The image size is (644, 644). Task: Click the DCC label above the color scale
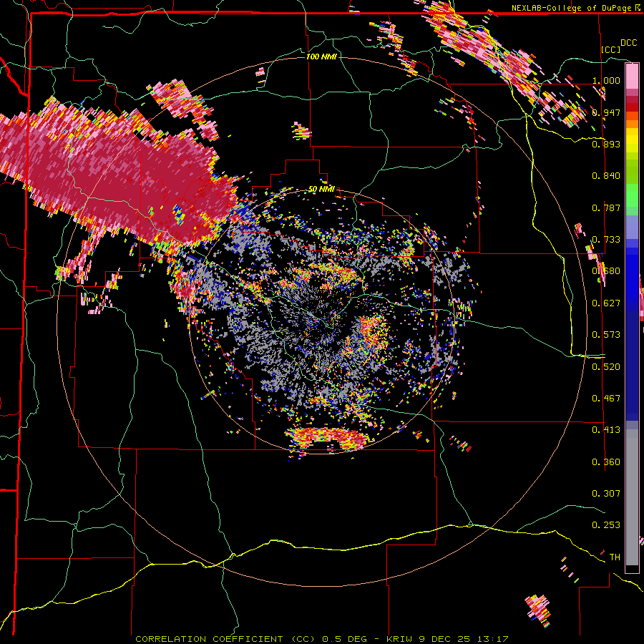(x=628, y=43)
